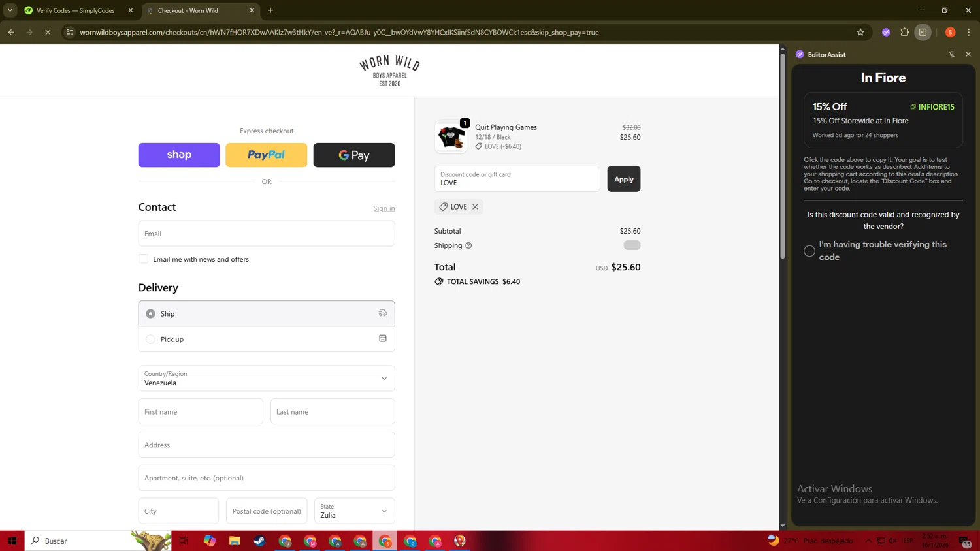Pay with Shop express checkout
Image resolution: width=980 pixels, height=551 pixels.
coord(179,155)
